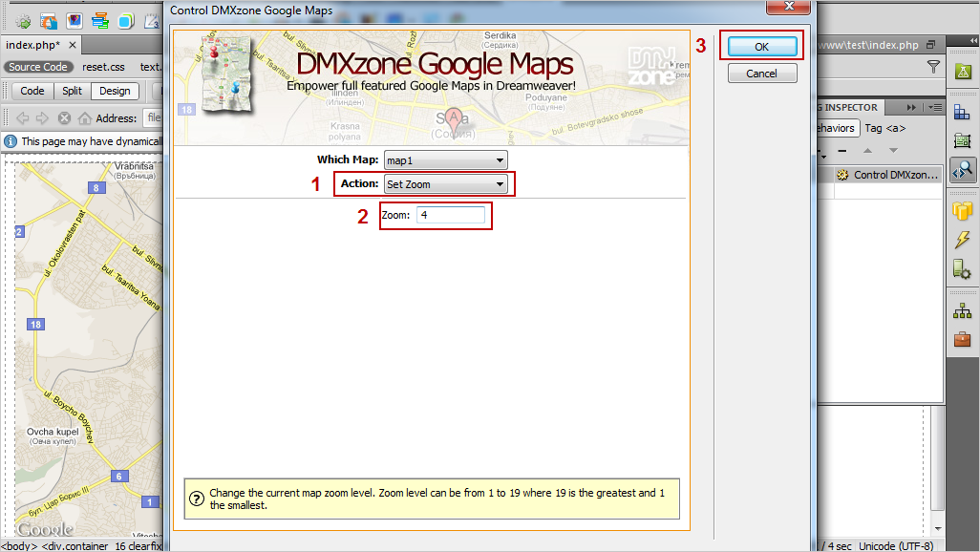This screenshot has width=980, height=552.
Task: Click the home icon beside Address
Action: point(85,117)
